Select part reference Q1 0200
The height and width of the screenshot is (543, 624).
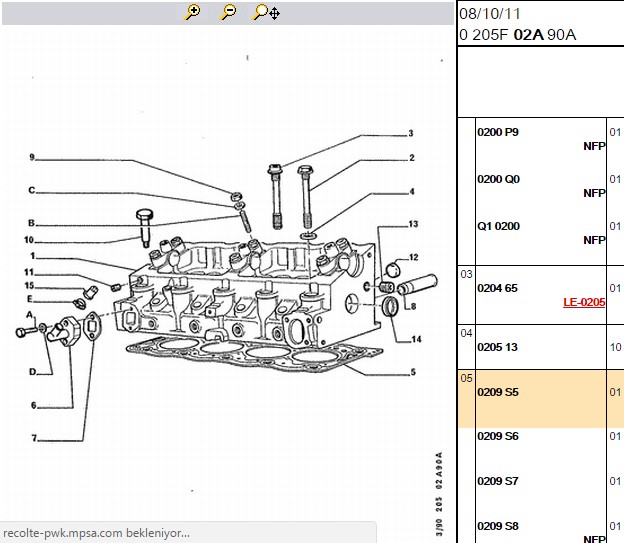point(499,226)
